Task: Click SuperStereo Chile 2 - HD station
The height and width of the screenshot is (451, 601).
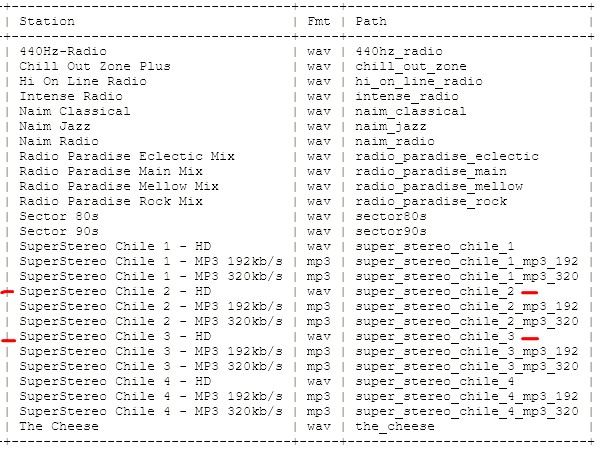Action: click(115, 291)
